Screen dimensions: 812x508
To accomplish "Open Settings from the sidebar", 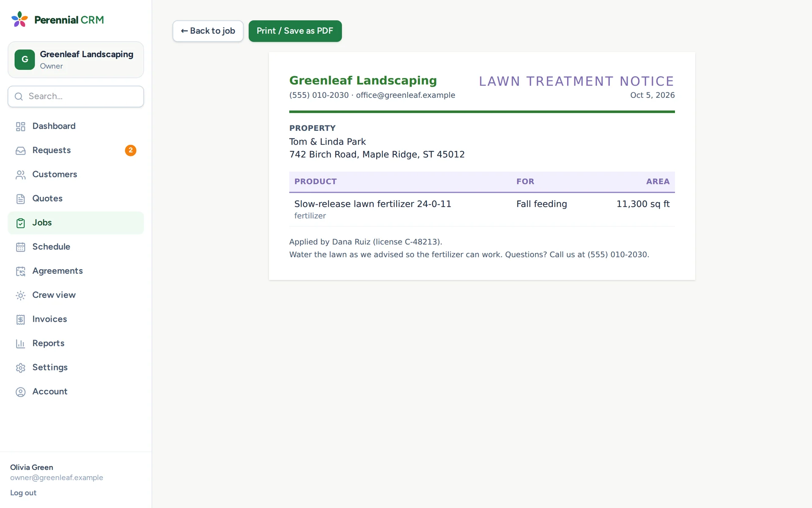I will (76, 367).
